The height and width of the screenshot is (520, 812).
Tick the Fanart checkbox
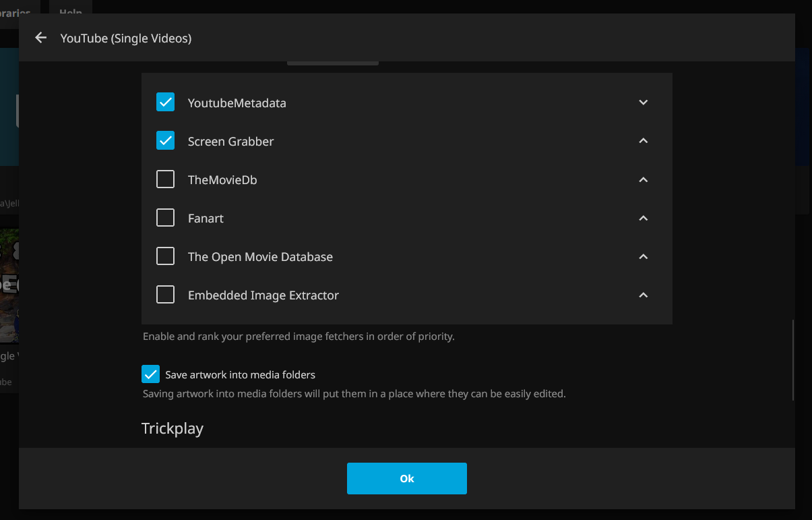coord(165,218)
